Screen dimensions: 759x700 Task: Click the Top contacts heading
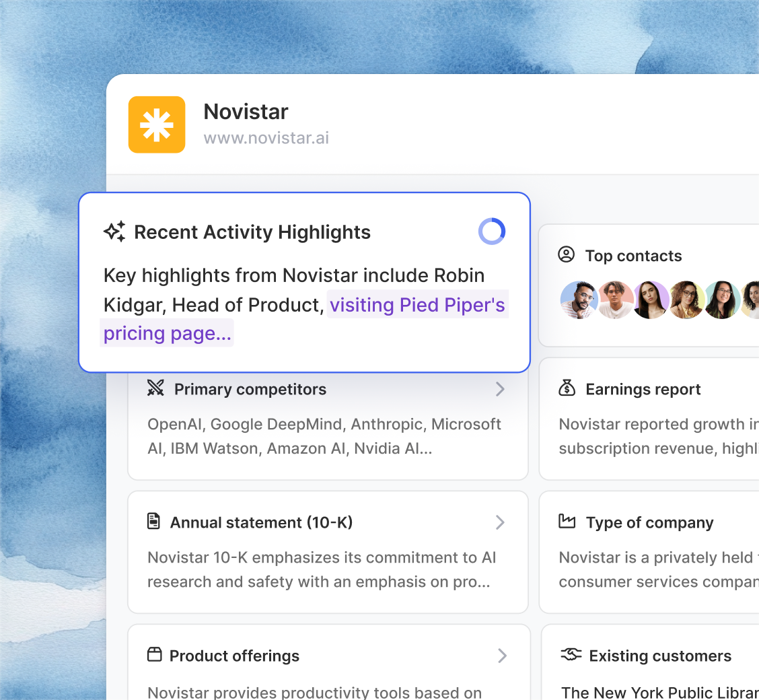[633, 256]
